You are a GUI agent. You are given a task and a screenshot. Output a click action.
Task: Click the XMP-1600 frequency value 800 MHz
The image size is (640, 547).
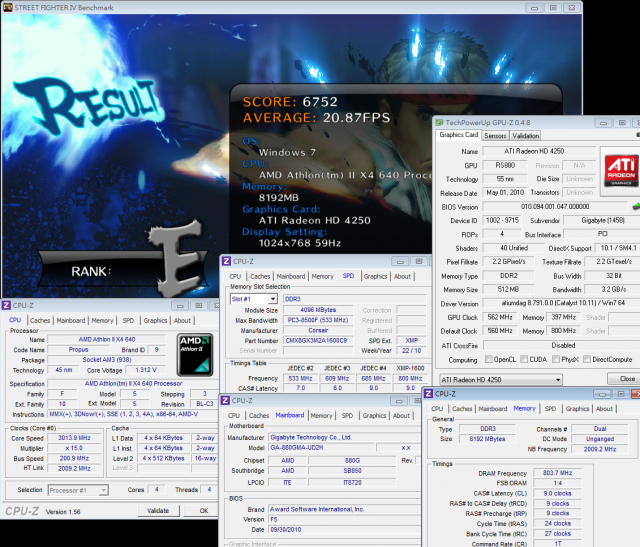point(410,378)
